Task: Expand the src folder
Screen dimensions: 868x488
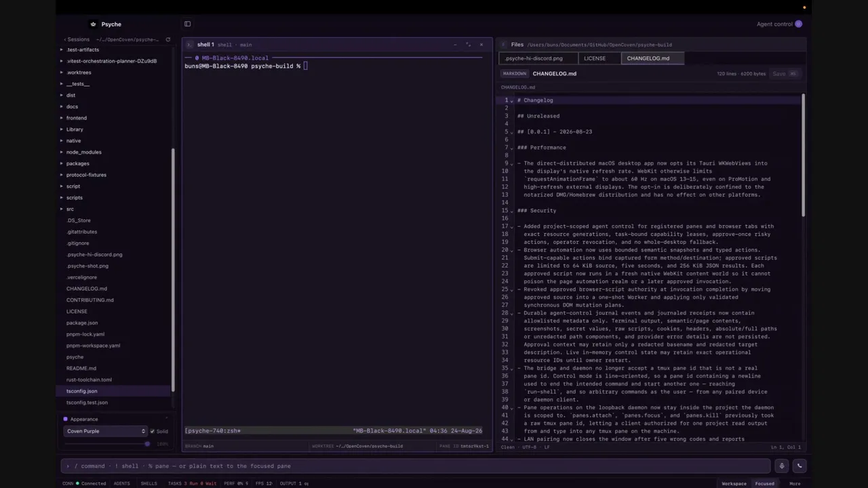Action: (62, 209)
